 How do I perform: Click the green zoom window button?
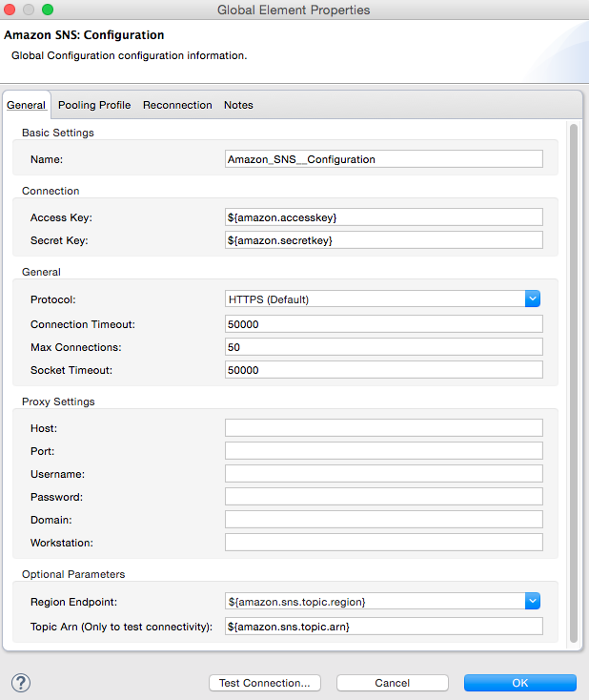[x=48, y=10]
